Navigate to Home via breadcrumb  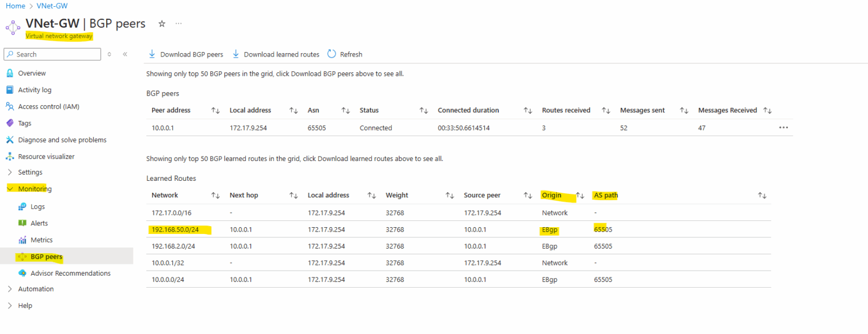(15, 6)
